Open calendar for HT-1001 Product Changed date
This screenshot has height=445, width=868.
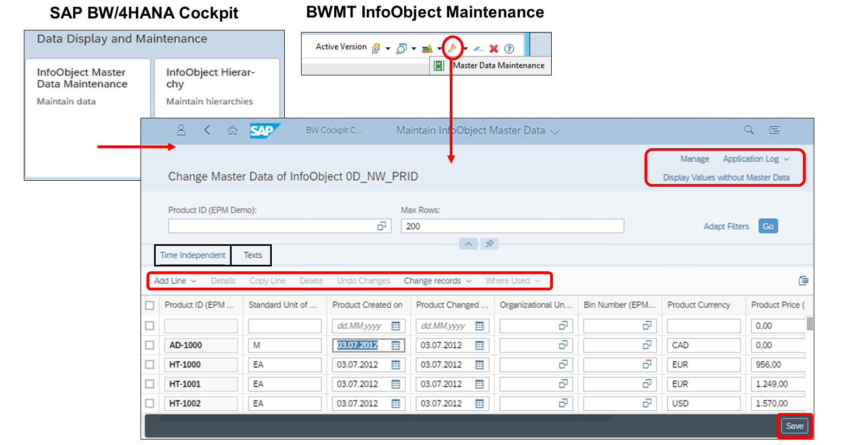click(x=480, y=384)
